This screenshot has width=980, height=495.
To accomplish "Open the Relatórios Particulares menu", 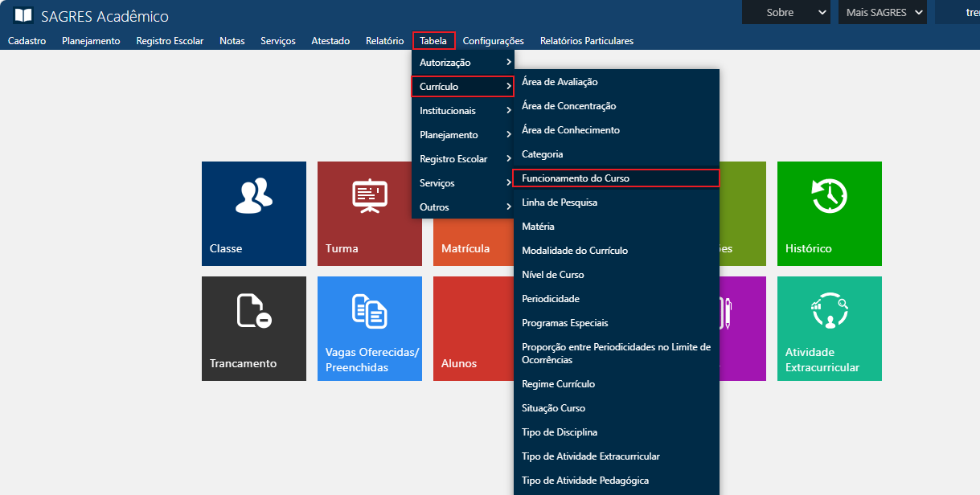I will (586, 41).
